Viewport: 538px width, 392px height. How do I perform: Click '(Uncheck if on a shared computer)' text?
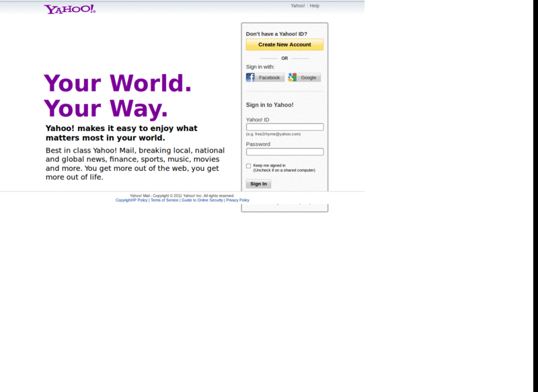(x=284, y=170)
